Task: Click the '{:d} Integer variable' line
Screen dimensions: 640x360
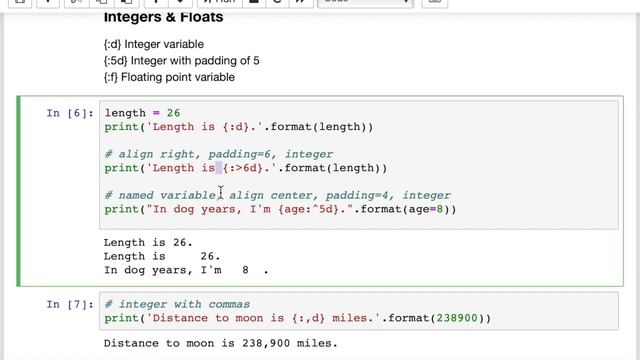Action: [153, 44]
